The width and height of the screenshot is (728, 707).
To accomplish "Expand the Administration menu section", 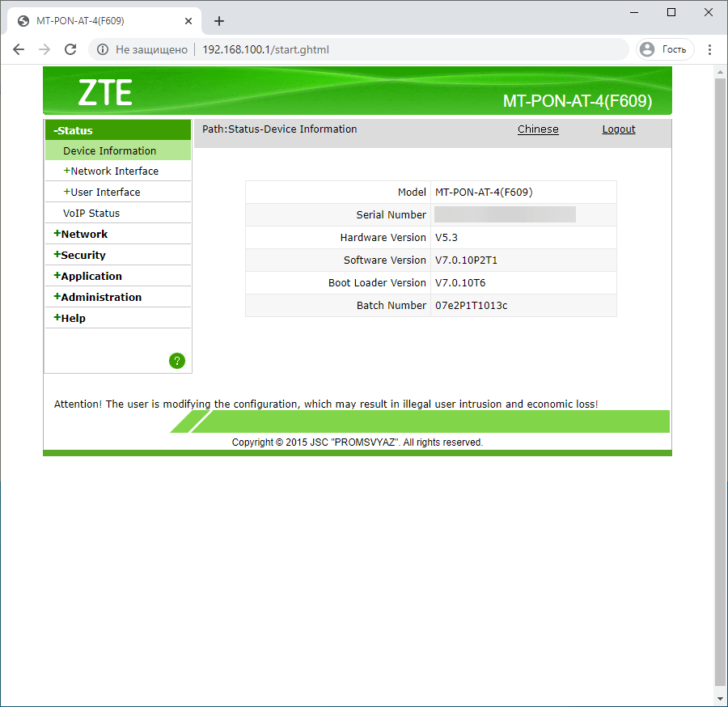I will 97,296.
